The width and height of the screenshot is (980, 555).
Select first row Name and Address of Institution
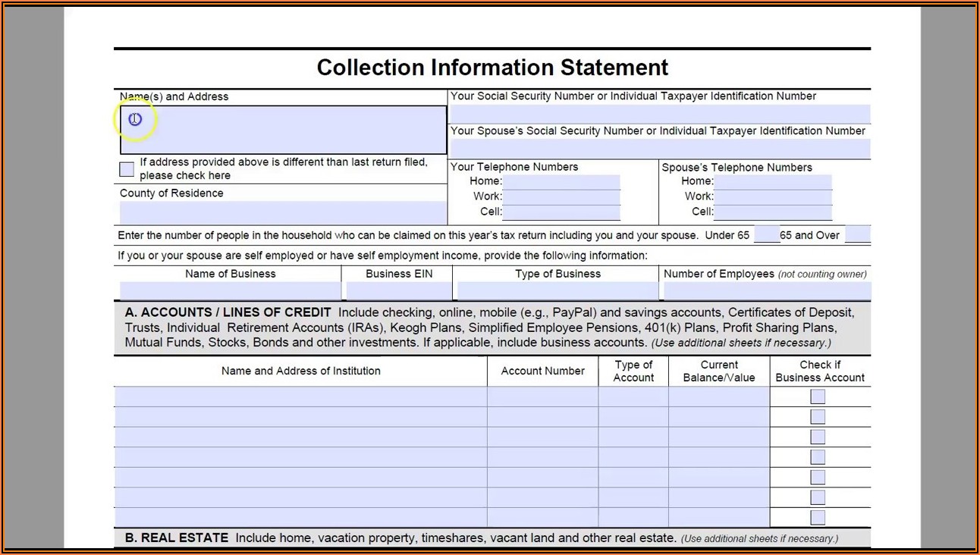tap(300, 397)
